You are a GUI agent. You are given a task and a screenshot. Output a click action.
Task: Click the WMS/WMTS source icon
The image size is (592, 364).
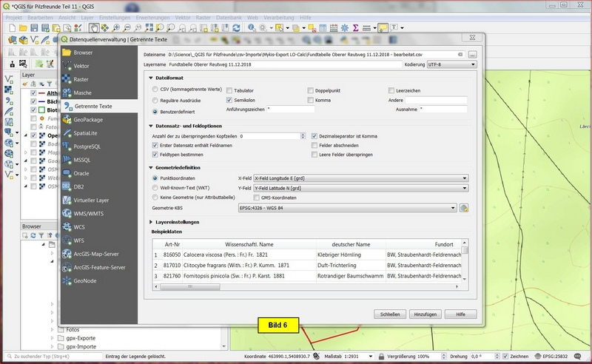[68, 213]
